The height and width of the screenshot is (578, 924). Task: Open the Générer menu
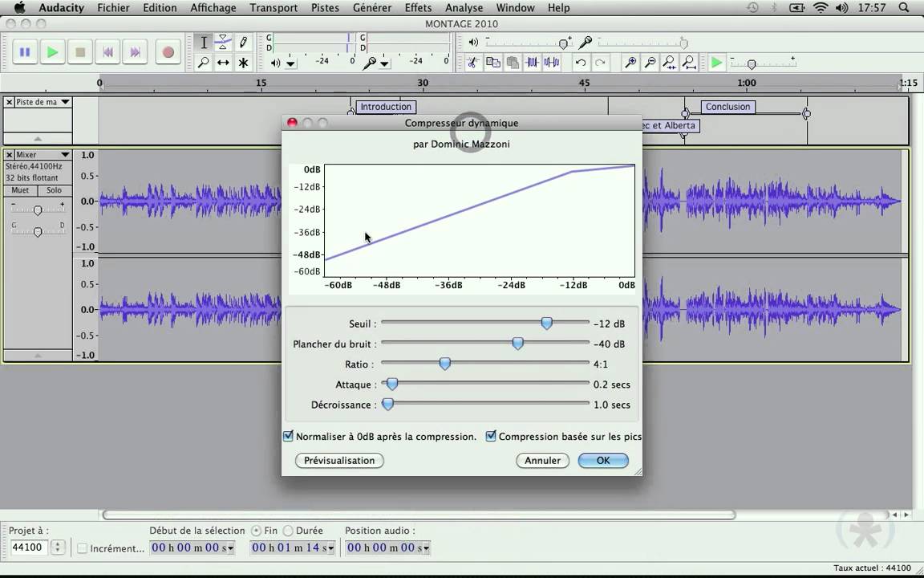pos(372,8)
